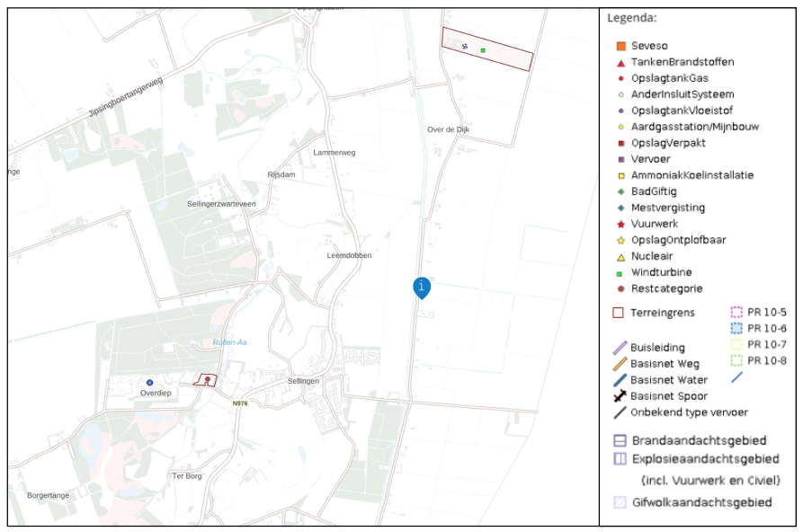Click the purple Vervoer square icon
Viewport: 803px width, 532px height.
point(621,159)
